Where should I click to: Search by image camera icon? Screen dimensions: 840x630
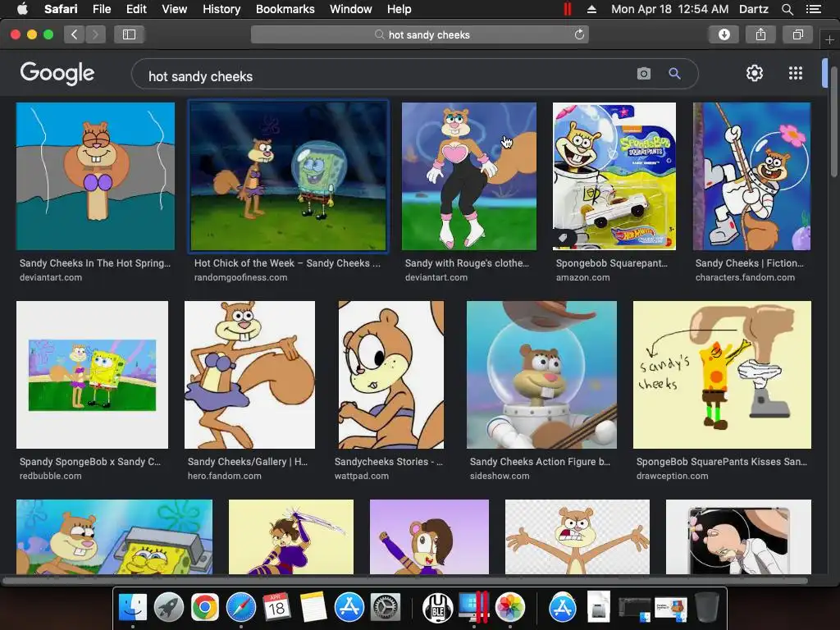coord(644,73)
